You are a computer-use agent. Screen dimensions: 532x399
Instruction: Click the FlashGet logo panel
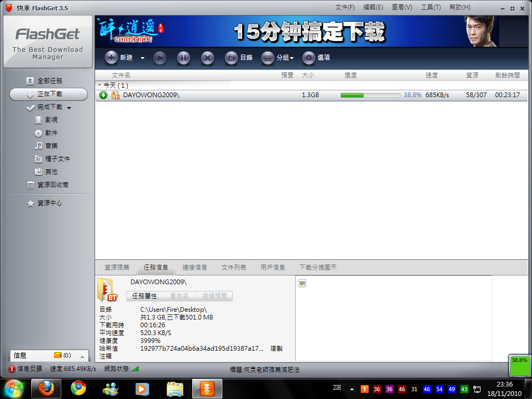point(48,42)
